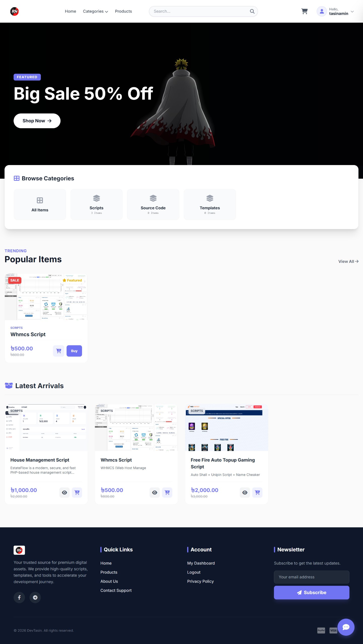This screenshot has height=644, width=363.
Task: Add Free Fire Topup Script to cart
Action: coord(257,492)
